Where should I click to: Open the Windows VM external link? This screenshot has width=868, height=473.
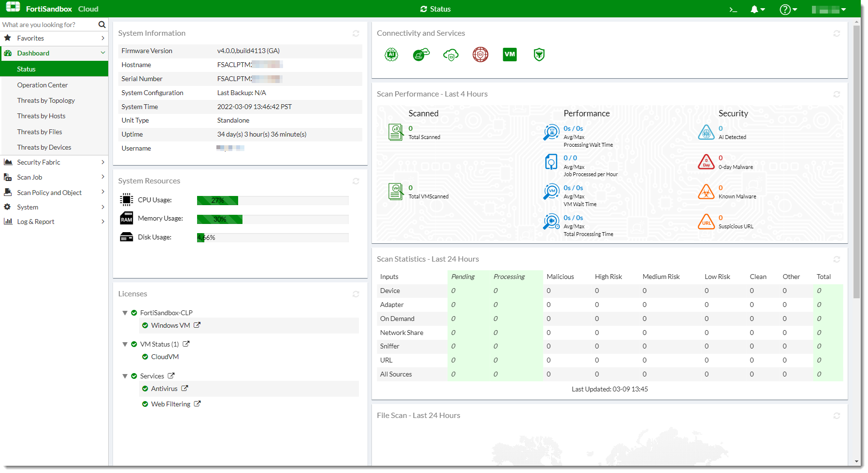tap(198, 325)
